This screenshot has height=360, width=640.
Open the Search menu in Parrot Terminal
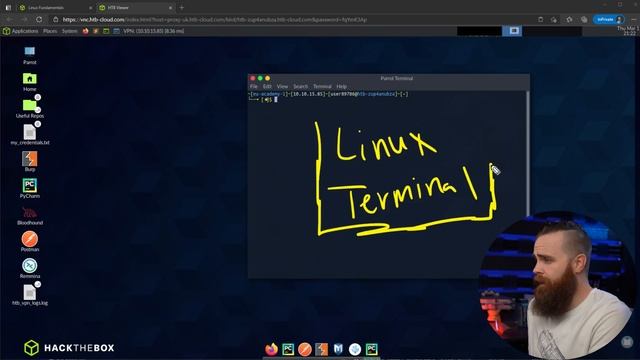tap(300, 87)
